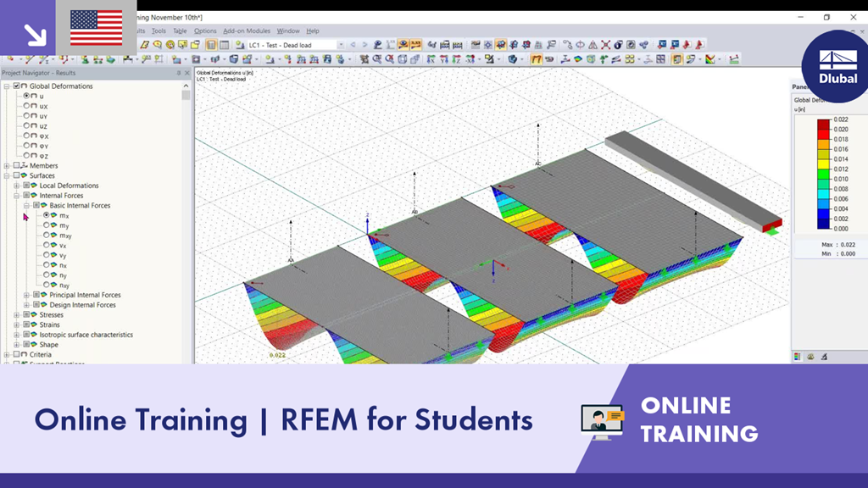Select the uY deformation radio button

[x=26, y=115]
